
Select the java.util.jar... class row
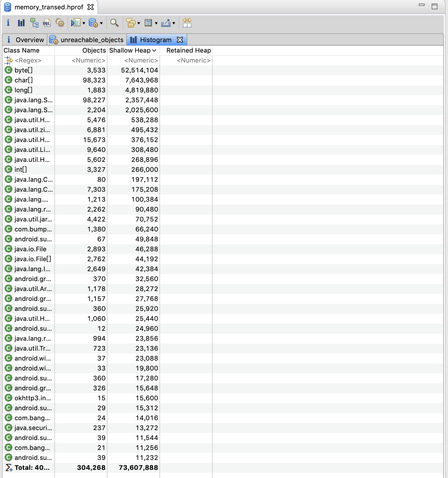(223, 219)
